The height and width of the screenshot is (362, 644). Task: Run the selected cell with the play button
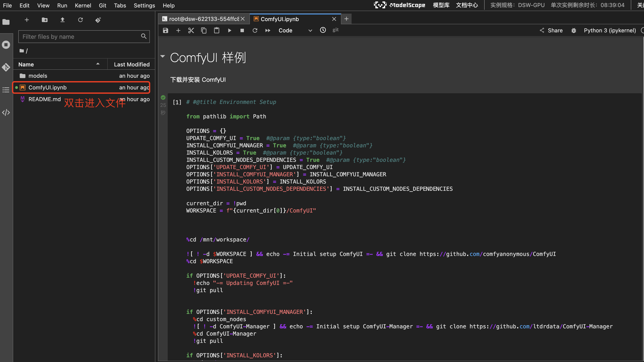pyautogui.click(x=229, y=30)
